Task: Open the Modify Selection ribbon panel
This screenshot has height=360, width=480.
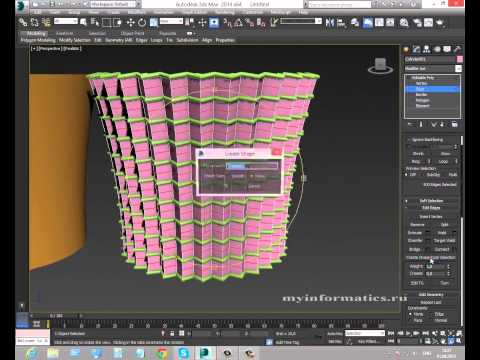Action: (75, 40)
